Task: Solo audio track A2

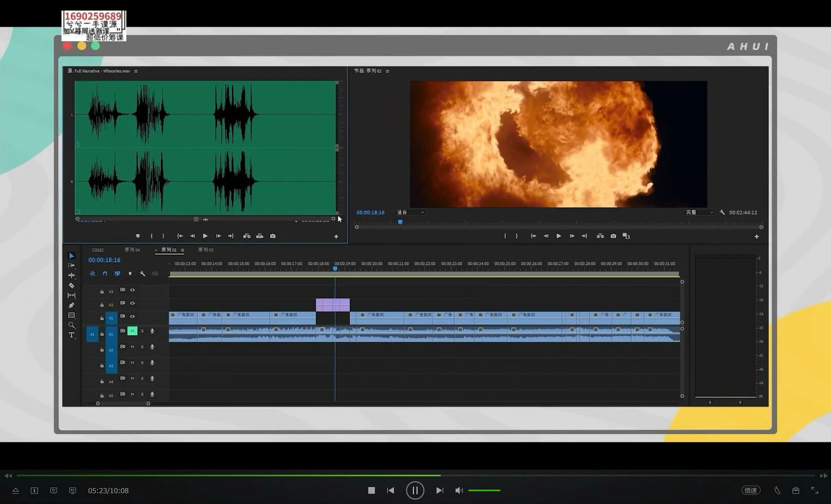Action: pyautogui.click(x=142, y=347)
